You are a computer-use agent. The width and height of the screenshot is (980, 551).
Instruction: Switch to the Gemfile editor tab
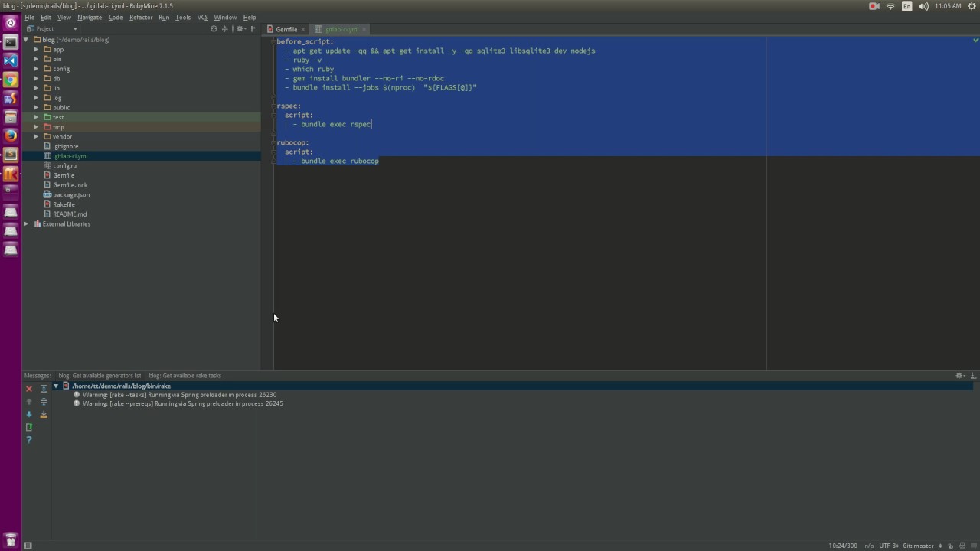click(x=286, y=29)
